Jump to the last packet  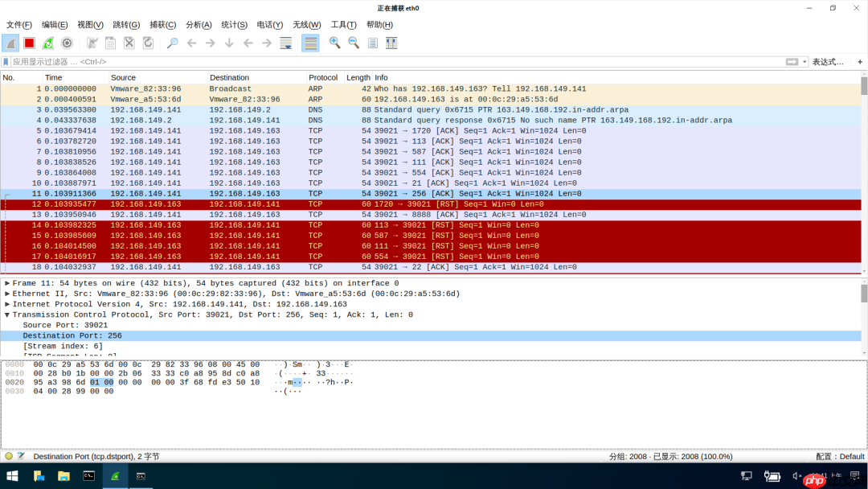click(266, 42)
